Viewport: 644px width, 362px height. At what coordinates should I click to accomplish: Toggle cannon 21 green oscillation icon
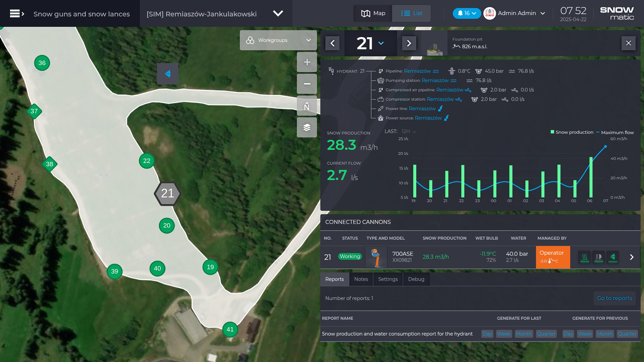613,257
